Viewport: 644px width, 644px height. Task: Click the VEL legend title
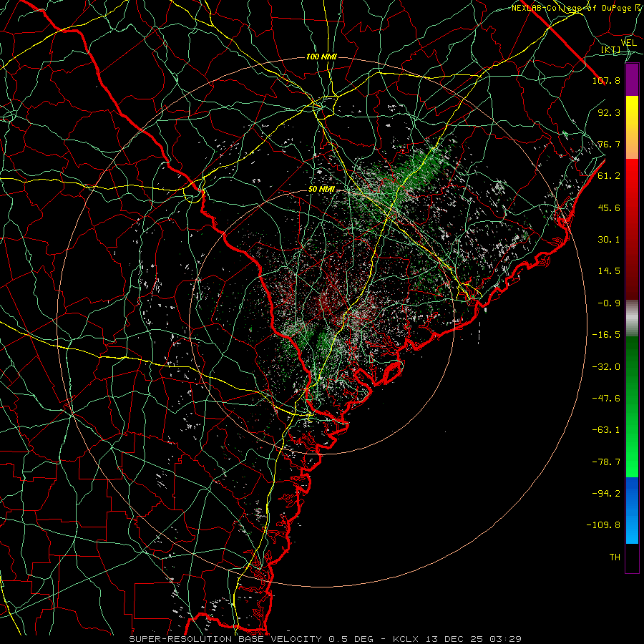click(x=628, y=43)
